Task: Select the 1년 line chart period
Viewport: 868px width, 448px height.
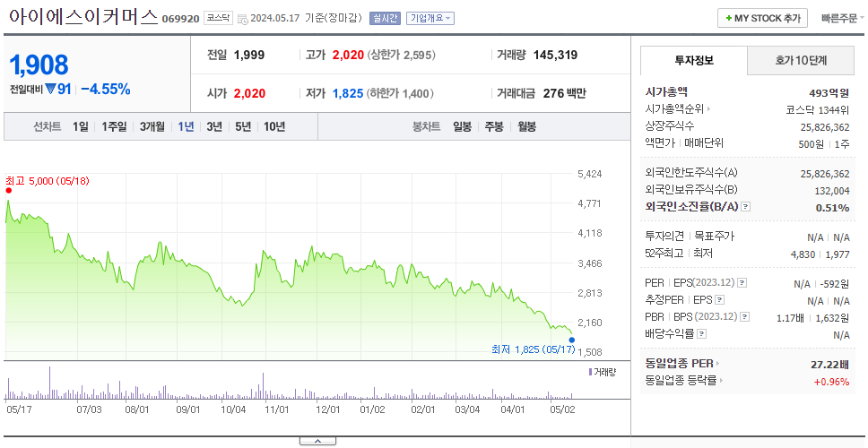Action: click(186, 126)
